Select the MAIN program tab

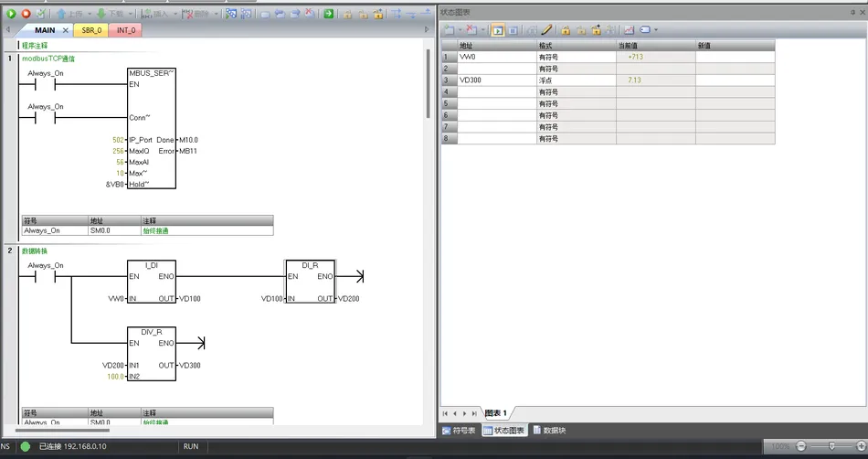coord(45,30)
